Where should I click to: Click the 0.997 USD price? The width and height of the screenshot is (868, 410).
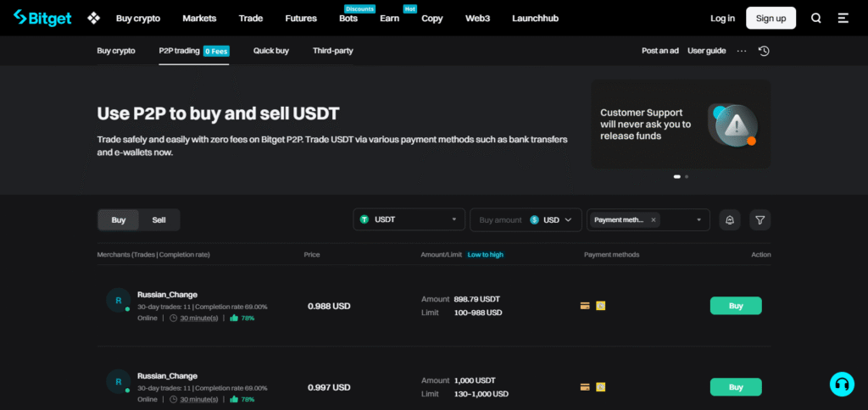coord(329,387)
